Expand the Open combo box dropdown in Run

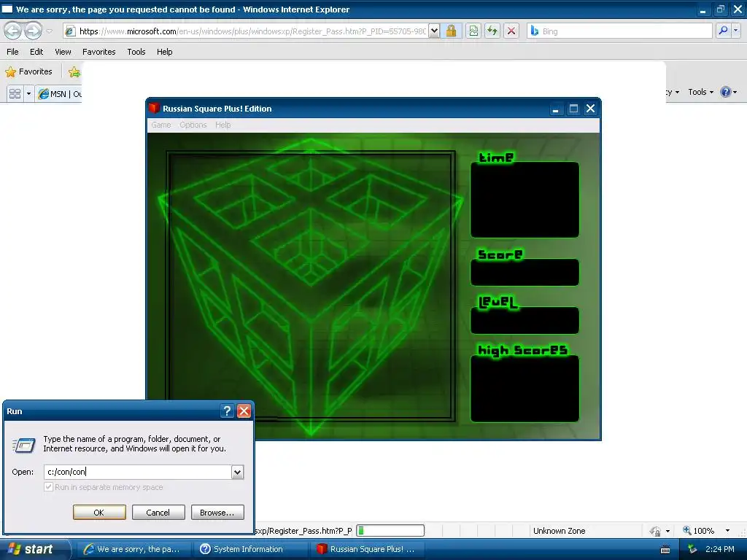(x=237, y=472)
